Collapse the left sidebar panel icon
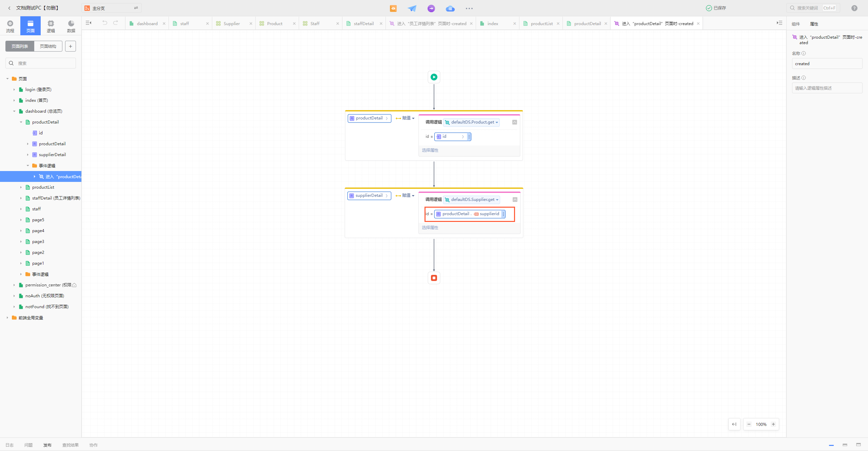The height and width of the screenshot is (451, 868). coord(88,23)
